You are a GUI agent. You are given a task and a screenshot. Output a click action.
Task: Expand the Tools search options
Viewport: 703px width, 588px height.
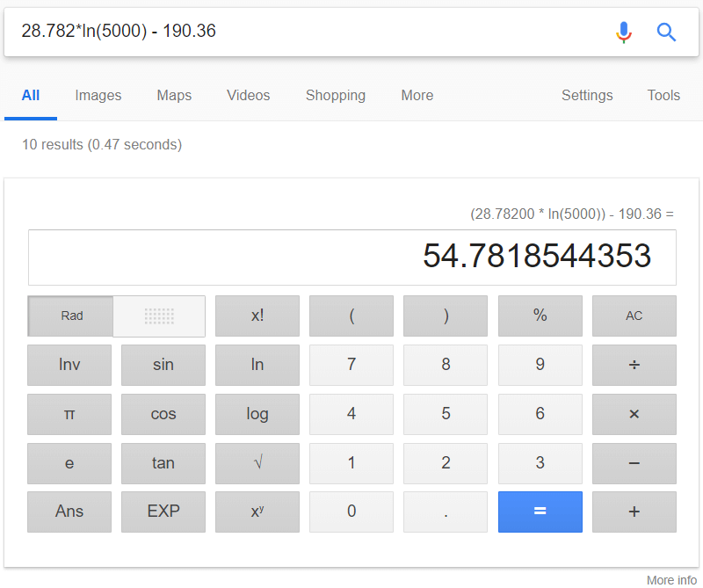coord(663,96)
